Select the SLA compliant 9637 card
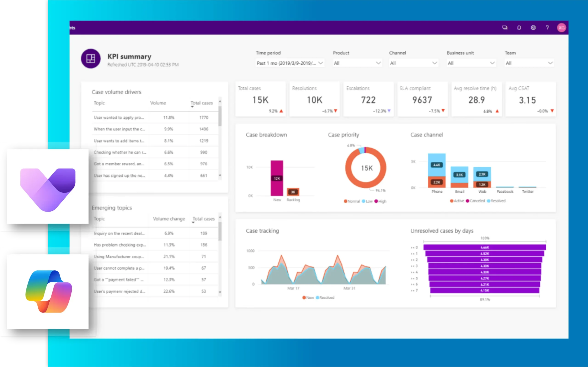 [422, 99]
